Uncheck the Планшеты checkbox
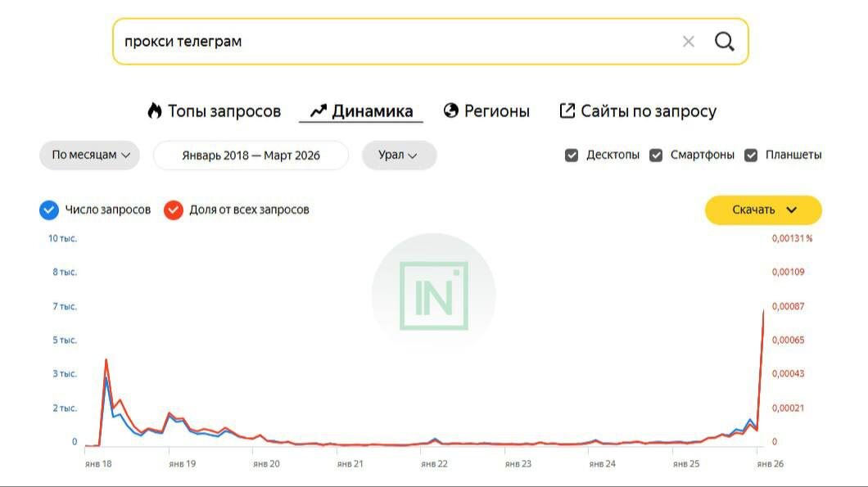 (751, 156)
